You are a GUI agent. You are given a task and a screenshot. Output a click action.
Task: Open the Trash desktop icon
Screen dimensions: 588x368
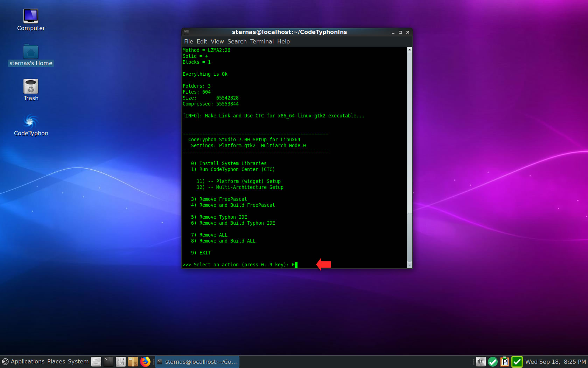point(31,87)
